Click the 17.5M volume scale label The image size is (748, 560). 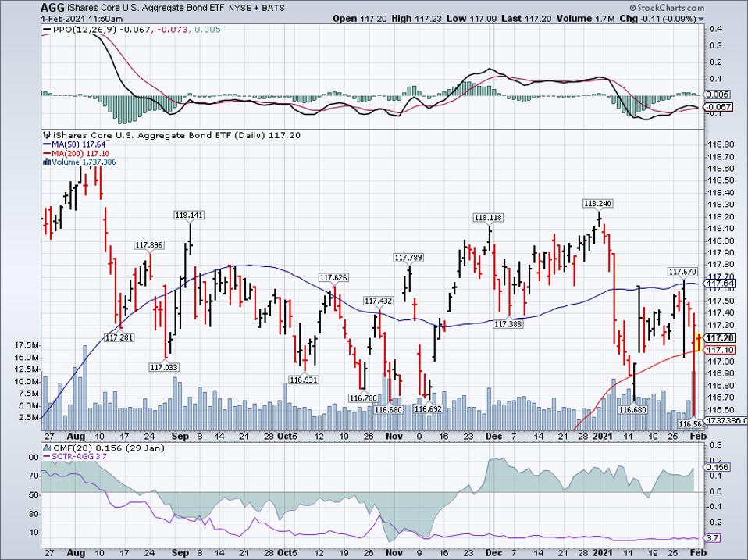[27, 345]
